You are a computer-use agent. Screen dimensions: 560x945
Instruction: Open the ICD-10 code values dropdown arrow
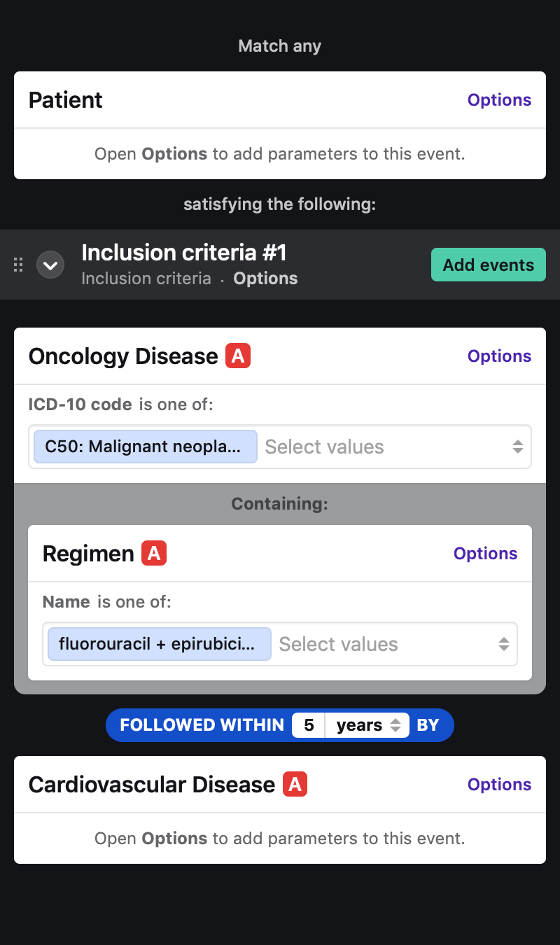point(518,447)
